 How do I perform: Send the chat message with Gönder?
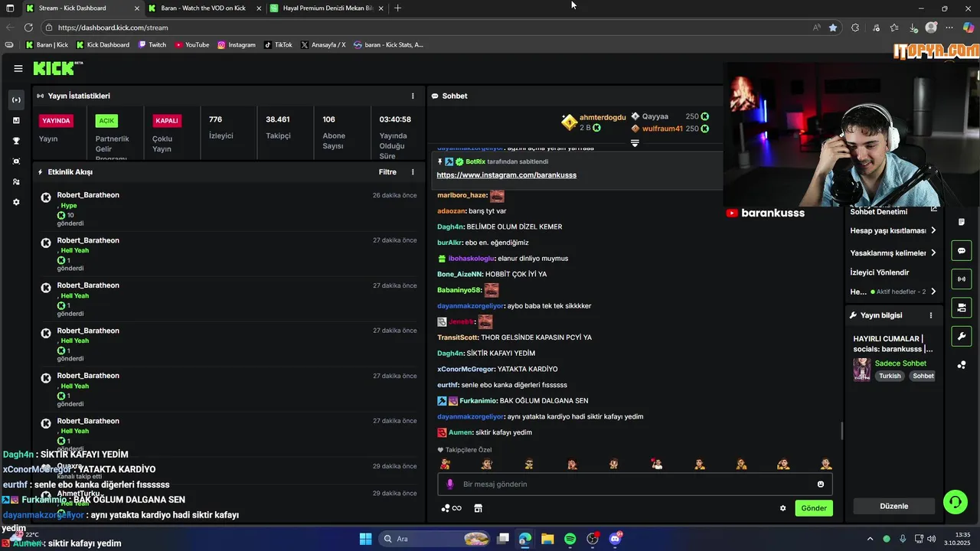pyautogui.click(x=814, y=508)
